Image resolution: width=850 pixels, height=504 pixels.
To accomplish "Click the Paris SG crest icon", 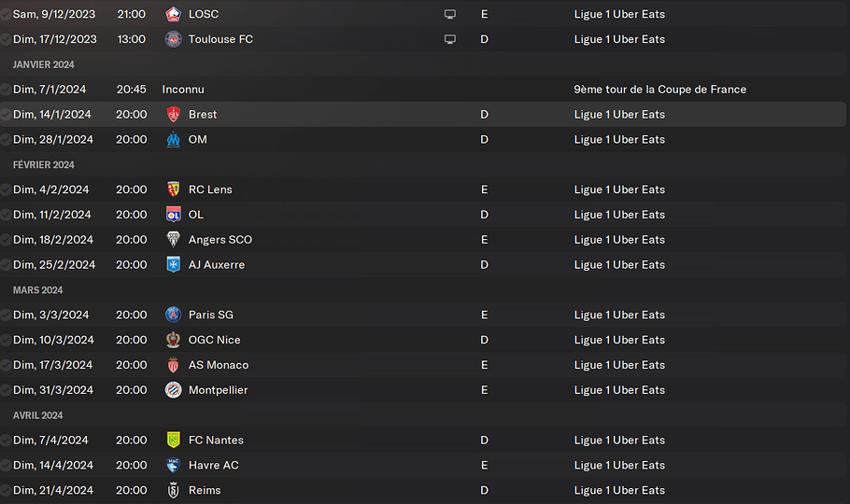I will coord(173,315).
